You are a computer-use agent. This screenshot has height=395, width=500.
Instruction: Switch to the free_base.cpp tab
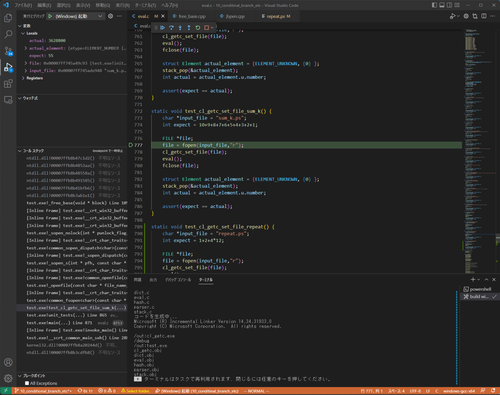[192, 16]
